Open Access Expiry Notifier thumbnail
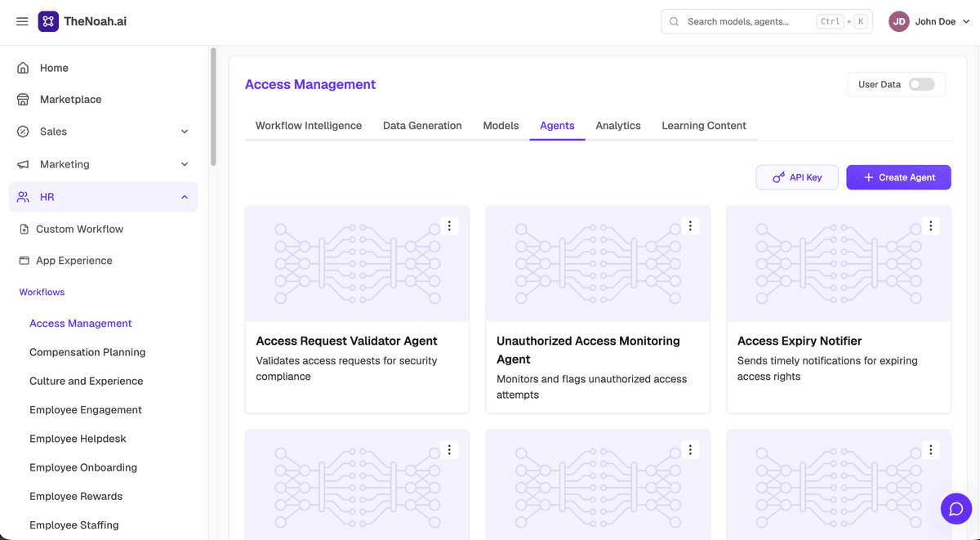Screen dimensions: 980x540 (x=839, y=263)
